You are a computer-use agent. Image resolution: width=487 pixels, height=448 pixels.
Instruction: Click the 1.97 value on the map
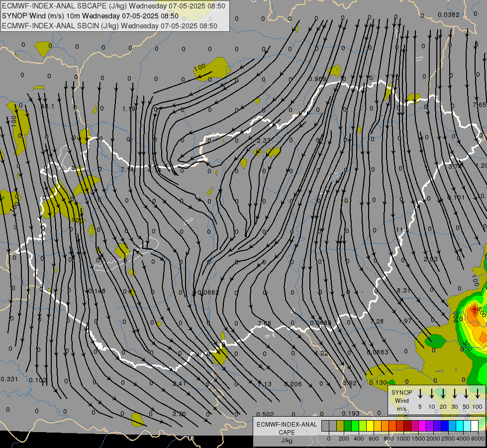coord(405,321)
